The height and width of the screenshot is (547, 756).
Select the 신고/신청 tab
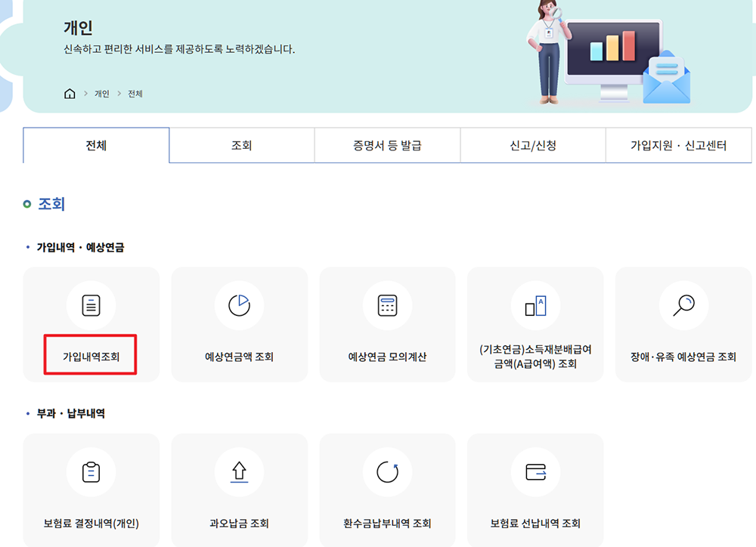pos(532,145)
